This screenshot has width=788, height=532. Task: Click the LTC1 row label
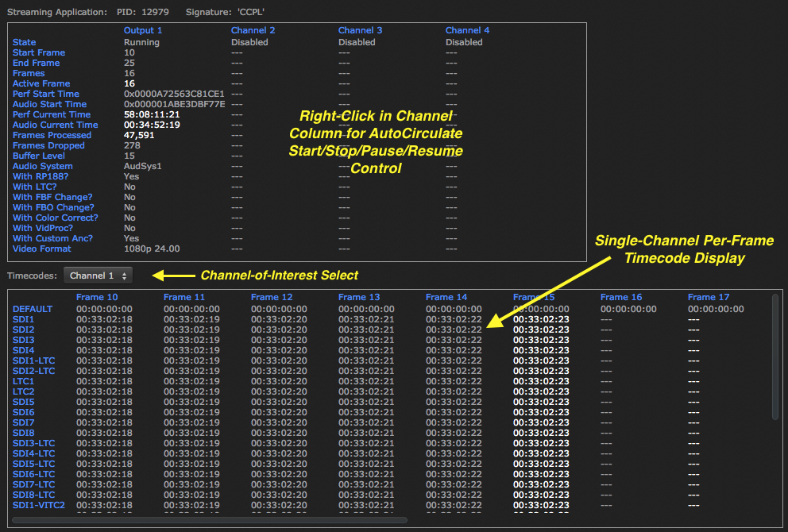point(23,381)
